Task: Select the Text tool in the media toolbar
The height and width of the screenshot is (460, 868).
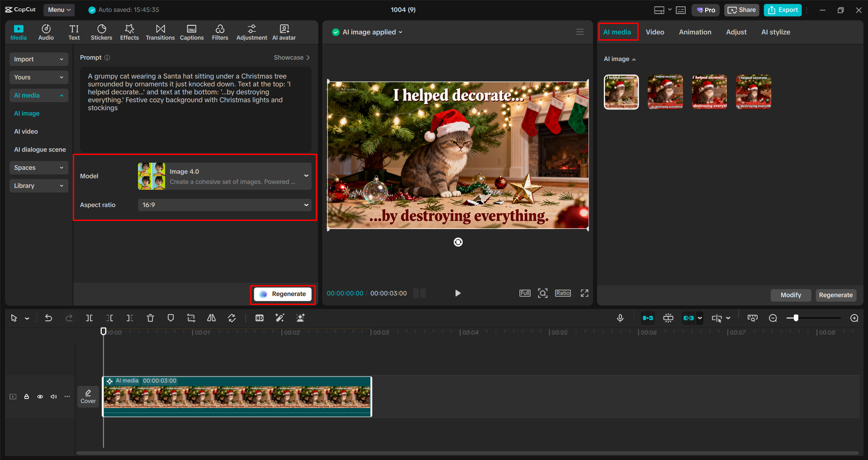Action: point(74,32)
